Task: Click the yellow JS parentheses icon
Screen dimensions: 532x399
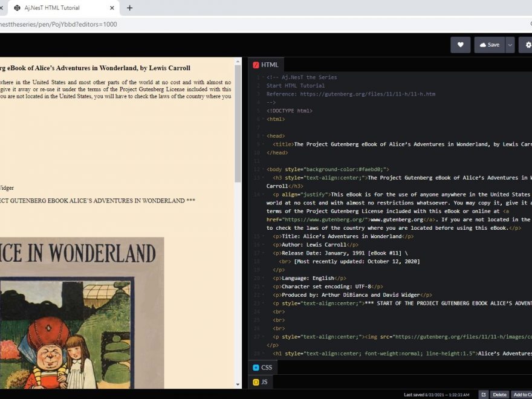Action: pyautogui.click(x=256, y=381)
